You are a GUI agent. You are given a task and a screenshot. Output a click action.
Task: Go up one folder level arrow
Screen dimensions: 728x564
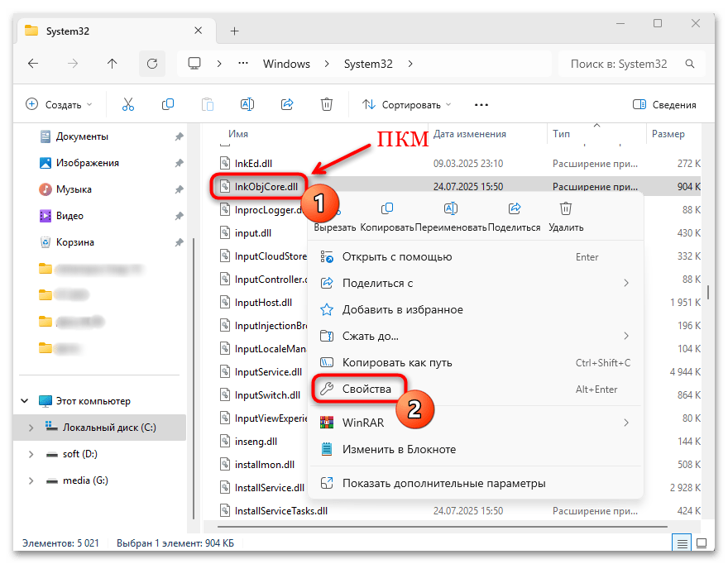[113, 64]
